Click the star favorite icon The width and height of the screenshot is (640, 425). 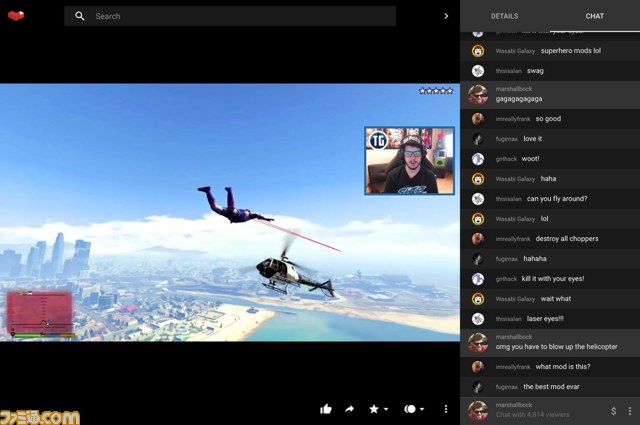tap(373, 409)
